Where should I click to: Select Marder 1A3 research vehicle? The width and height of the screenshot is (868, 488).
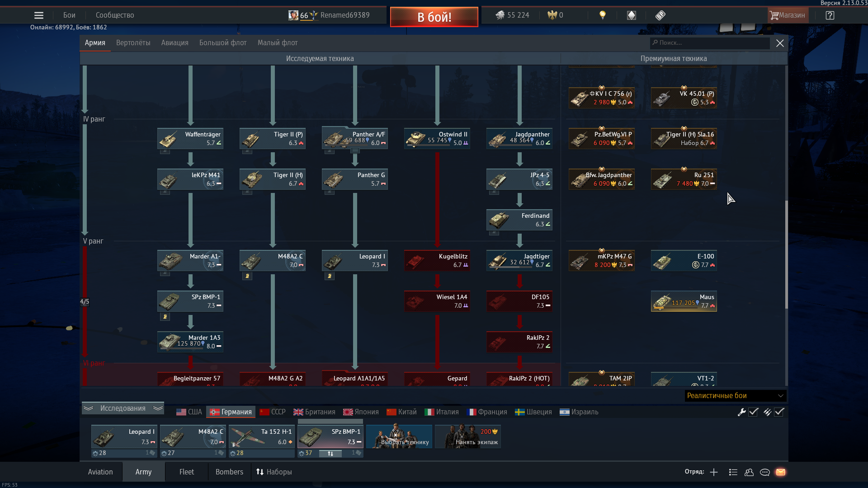pos(190,342)
